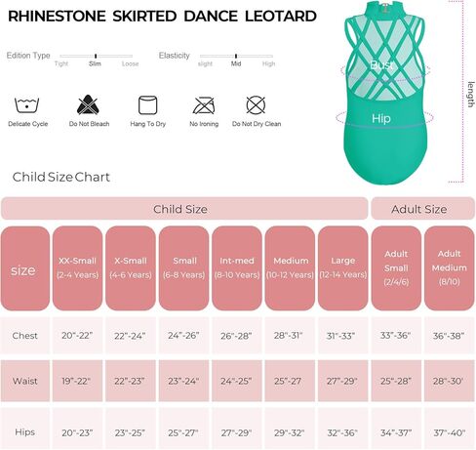Click the Hip label on the leotard

point(380,118)
